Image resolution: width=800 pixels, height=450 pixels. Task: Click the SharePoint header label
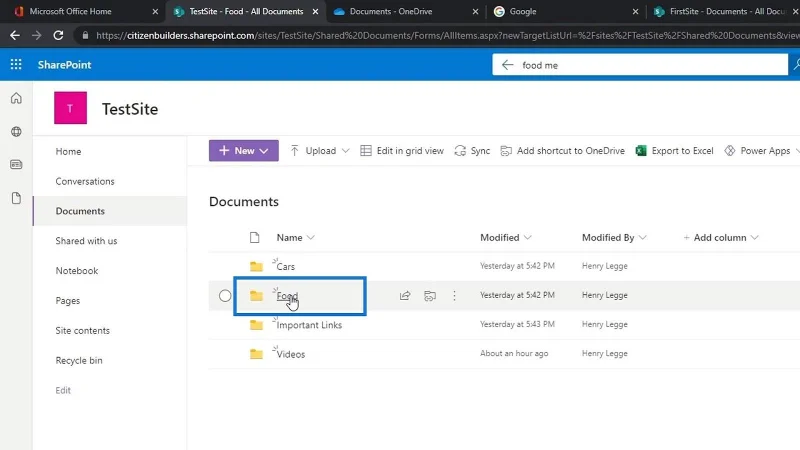point(64,65)
